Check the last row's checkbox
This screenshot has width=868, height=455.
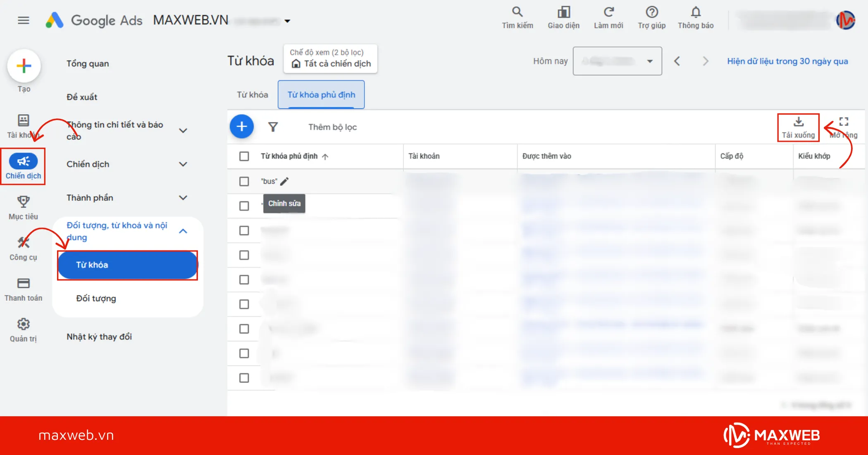pyautogui.click(x=244, y=378)
